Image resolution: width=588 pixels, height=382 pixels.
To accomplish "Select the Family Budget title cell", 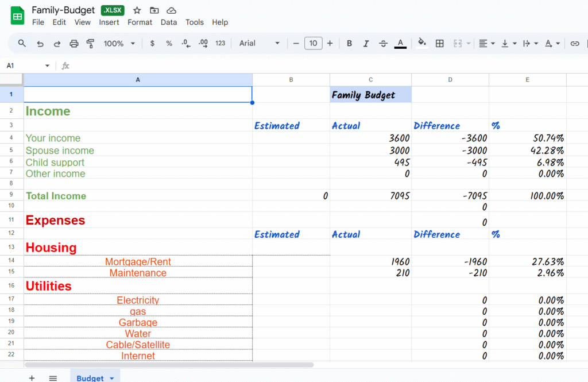I will tap(370, 95).
